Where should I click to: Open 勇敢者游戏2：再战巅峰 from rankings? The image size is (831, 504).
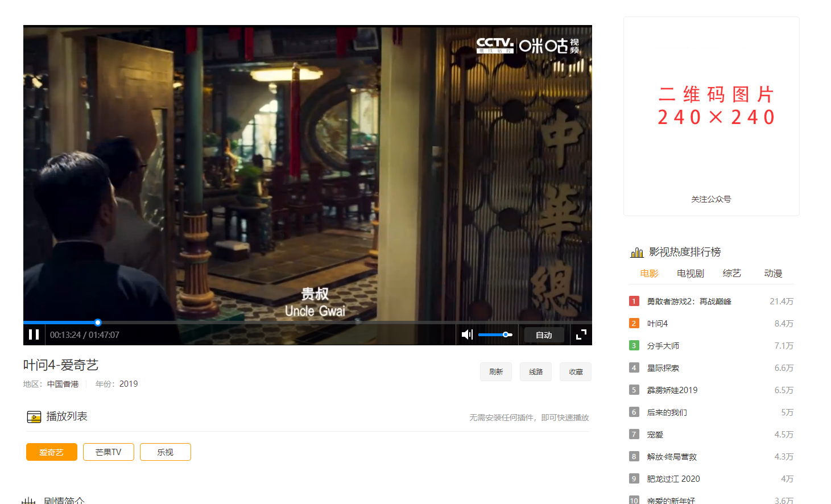pyautogui.click(x=689, y=301)
